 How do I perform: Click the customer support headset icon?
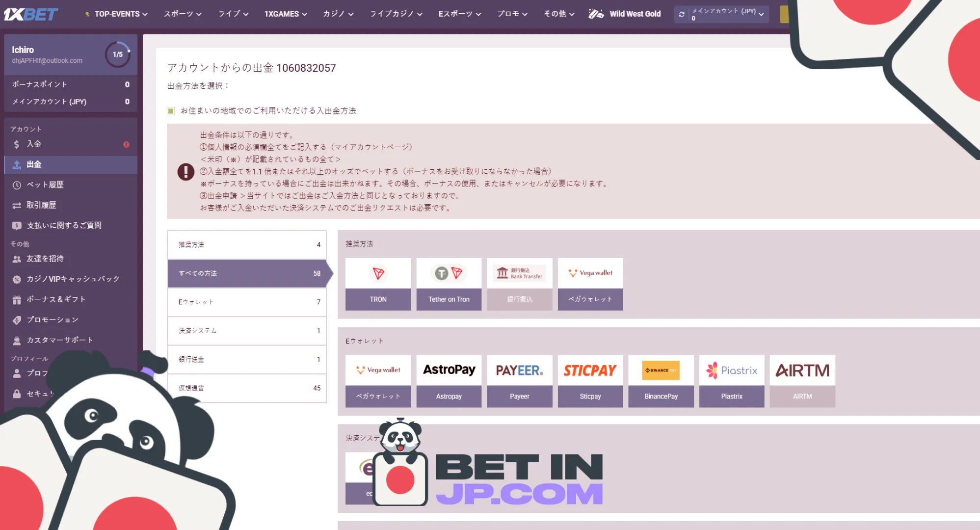[17, 340]
